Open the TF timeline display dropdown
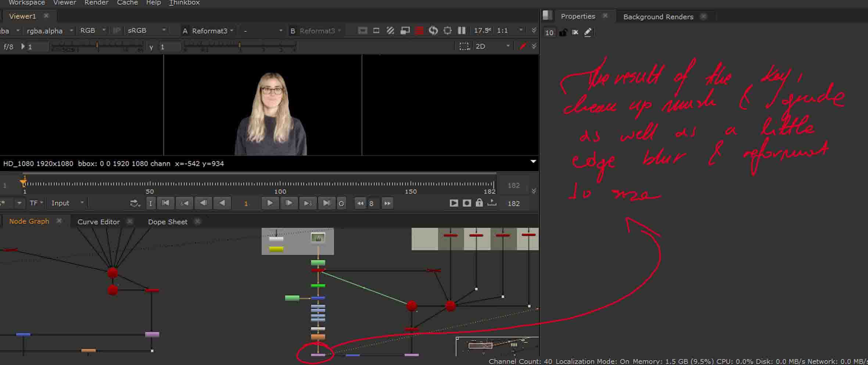 36,203
